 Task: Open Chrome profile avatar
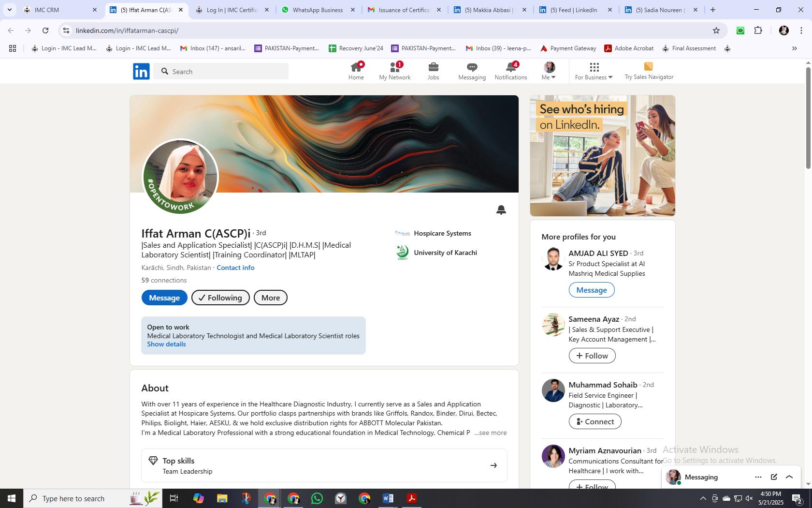tap(783, 30)
